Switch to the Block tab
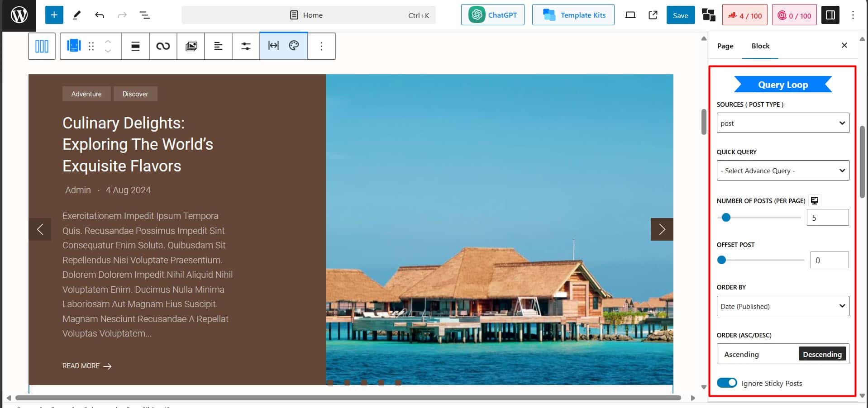The height and width of the screenshot is (408, 868). coord(760,46)
